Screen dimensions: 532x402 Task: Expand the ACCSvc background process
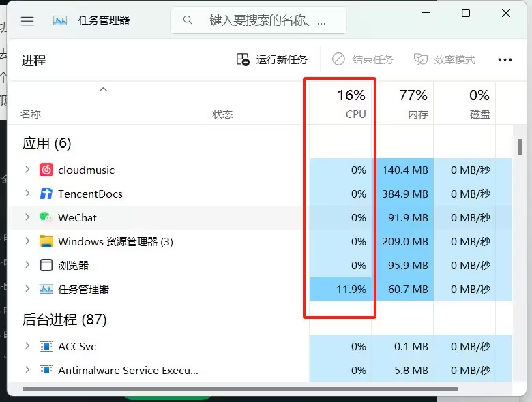[x=27, y=345]
